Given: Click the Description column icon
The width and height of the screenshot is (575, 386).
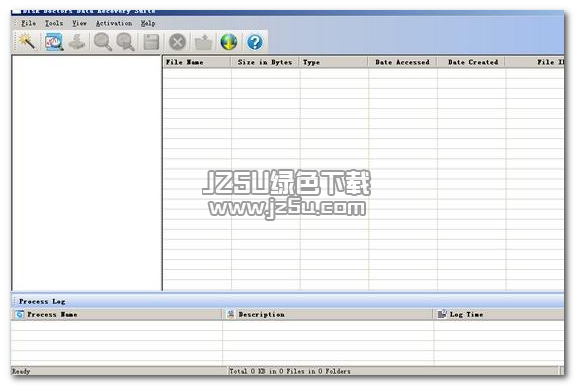Looking at the screenshot, I should 230,314.
